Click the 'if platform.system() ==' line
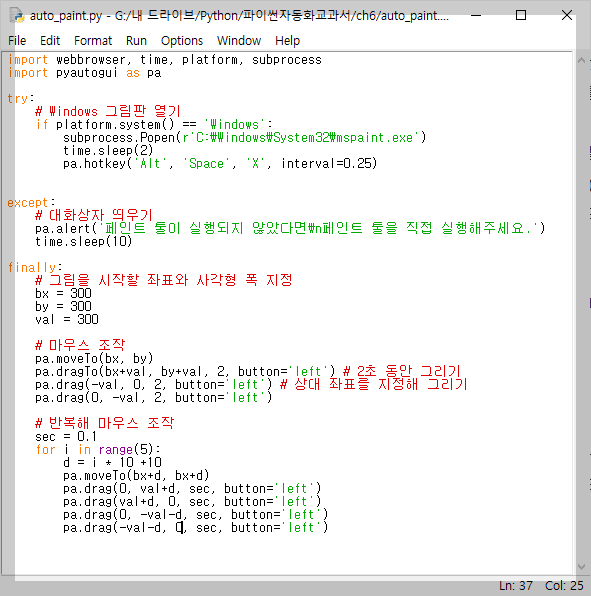 point(154,125)
